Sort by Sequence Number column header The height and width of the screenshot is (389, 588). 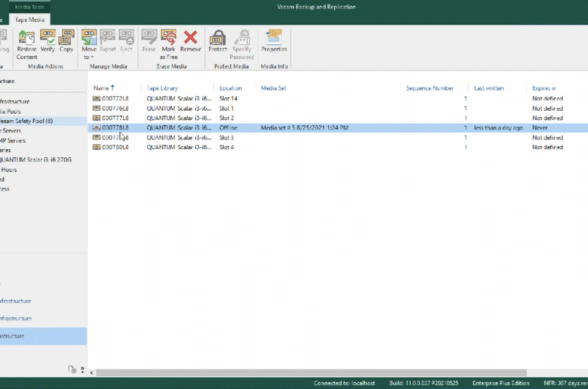pyautogui.click(x=430, y=88)
